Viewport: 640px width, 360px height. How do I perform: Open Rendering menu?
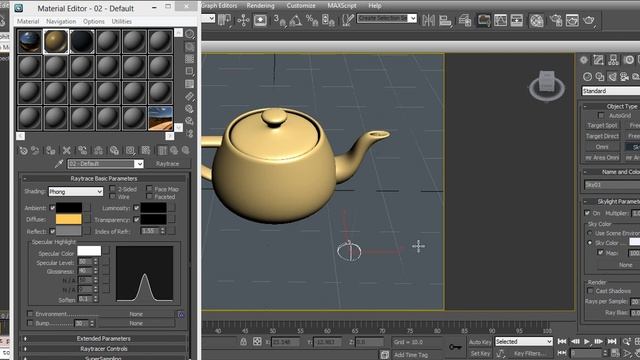[260, 6]
